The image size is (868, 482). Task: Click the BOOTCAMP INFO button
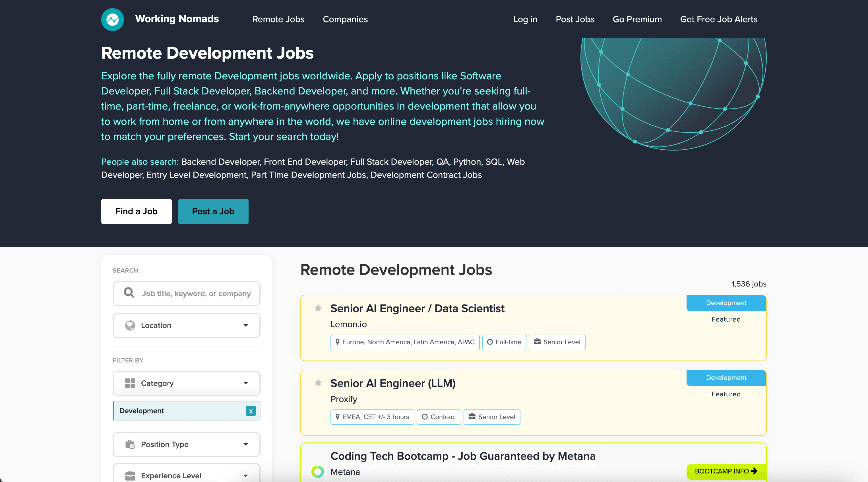725,471
